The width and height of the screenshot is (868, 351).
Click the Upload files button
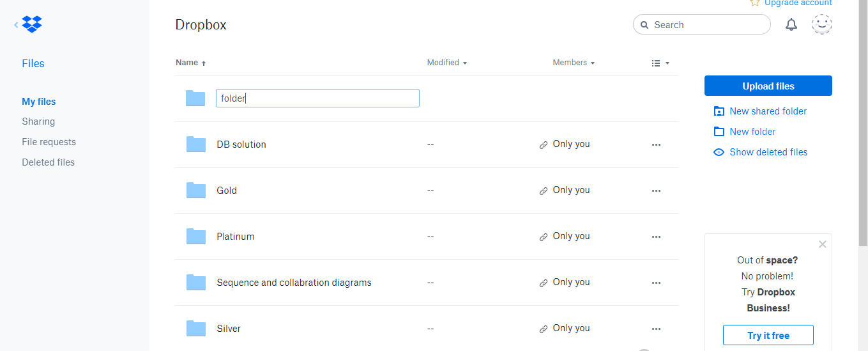click(768, 86)
